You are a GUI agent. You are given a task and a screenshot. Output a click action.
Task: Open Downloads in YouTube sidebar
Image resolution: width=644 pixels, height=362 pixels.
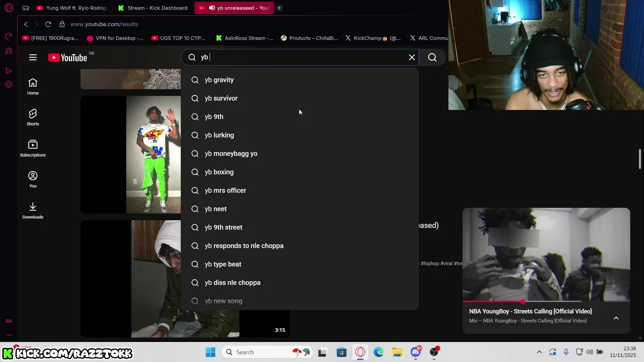(x=33, y=211)
